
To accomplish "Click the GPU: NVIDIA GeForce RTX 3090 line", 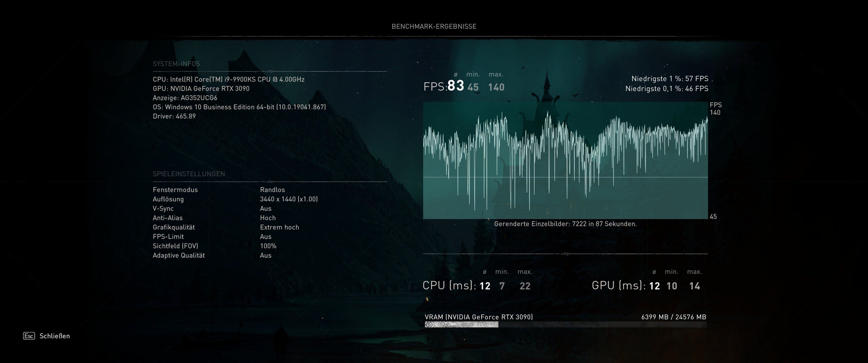I will pos(201,88).
